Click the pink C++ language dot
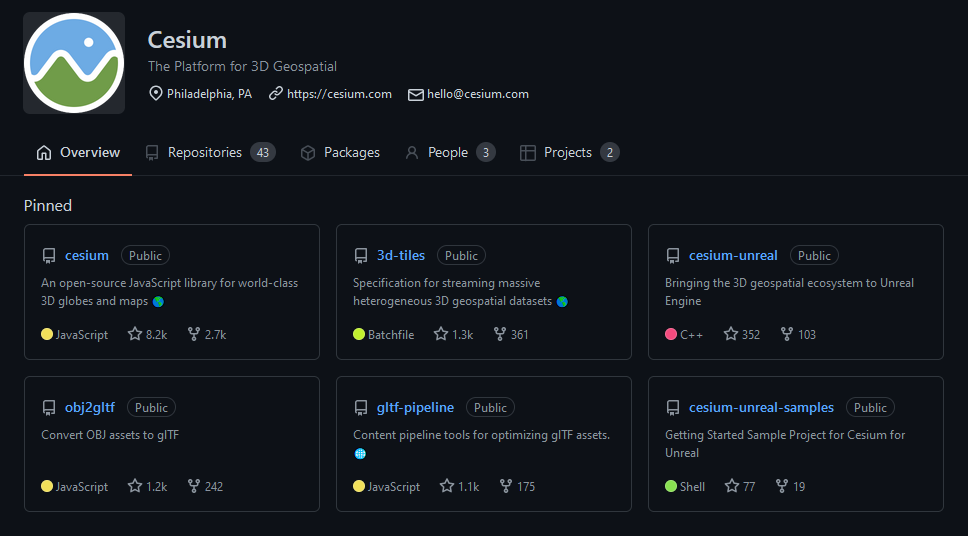Image resolution: width=968 pixels, height=536 pixels. pyautogui.click(x=671, y=334)
